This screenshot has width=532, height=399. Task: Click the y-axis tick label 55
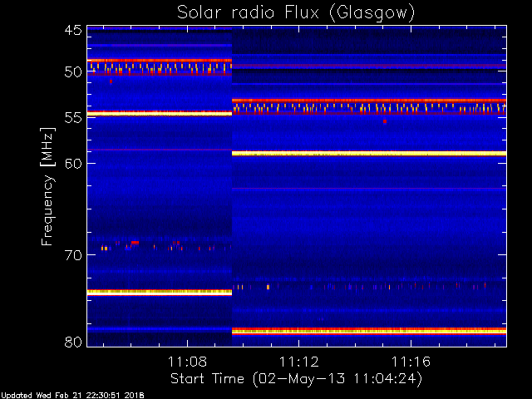pos(73,118)
